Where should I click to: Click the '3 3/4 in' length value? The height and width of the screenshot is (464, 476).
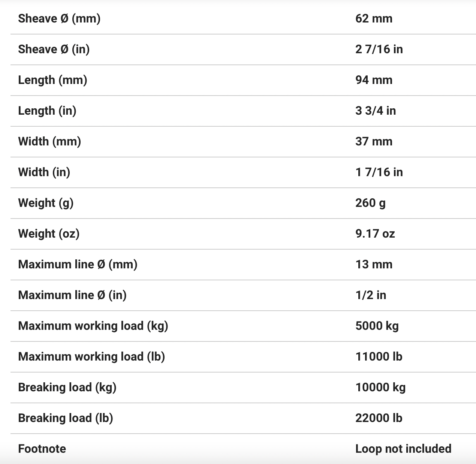pyautogui.click(x=376, y=111)
